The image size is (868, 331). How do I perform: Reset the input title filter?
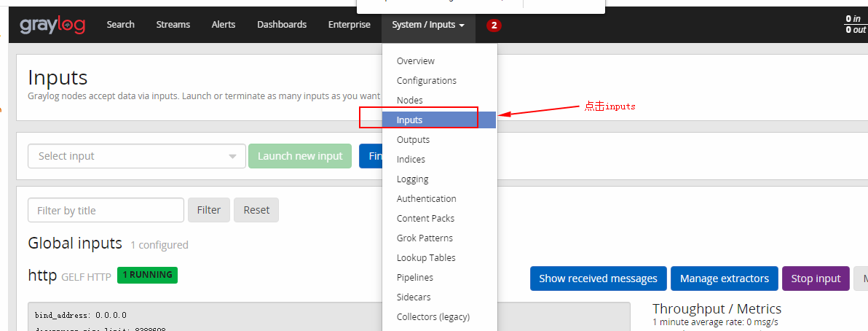(256, 210)
